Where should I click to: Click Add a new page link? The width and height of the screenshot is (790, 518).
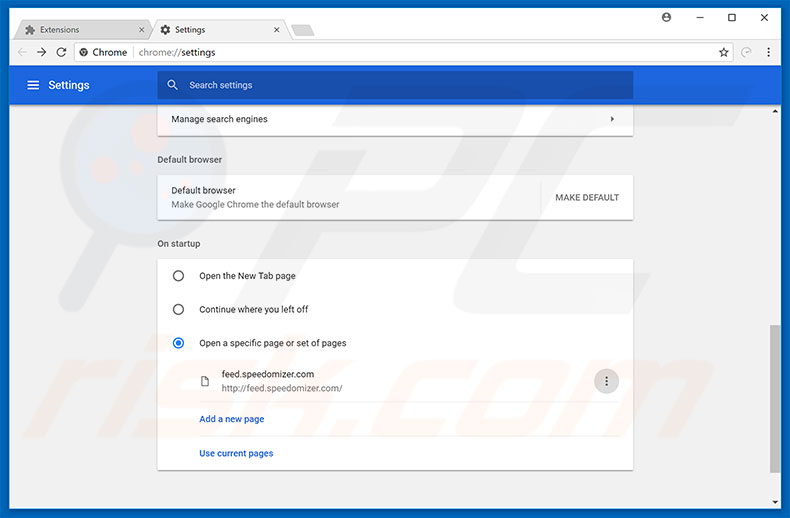coord(232,419)
